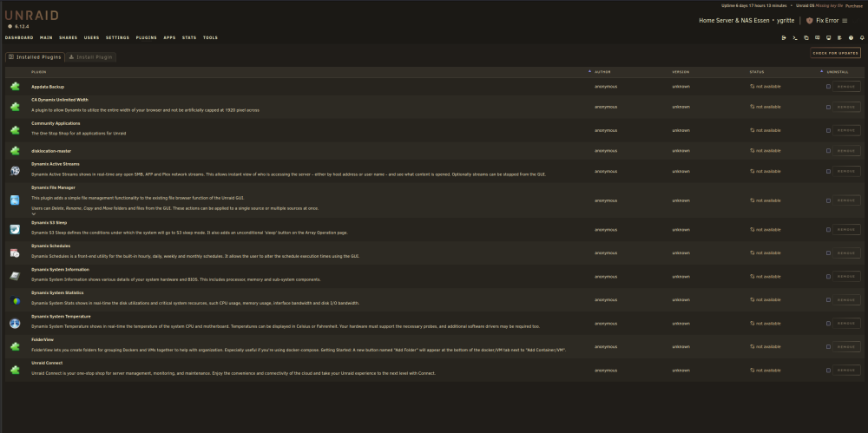
Task: Open the terminal icon in toolbar
Action: pos(795,37)
